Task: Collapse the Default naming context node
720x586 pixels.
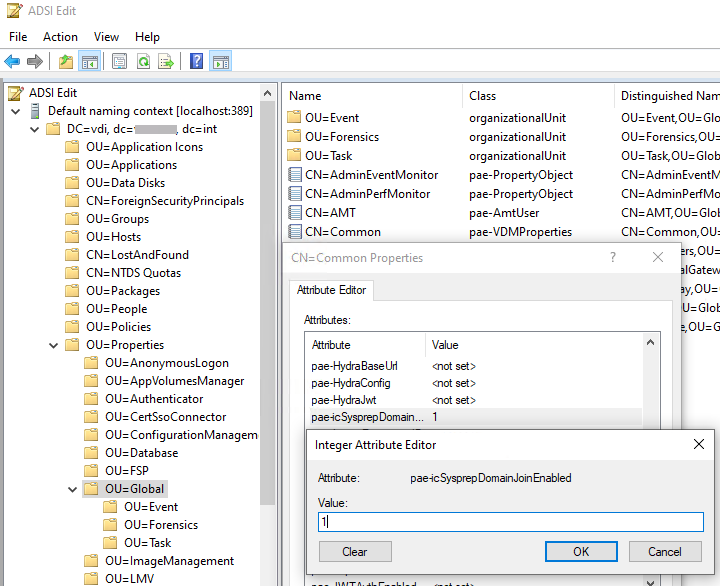Action: tap(16, 111)
